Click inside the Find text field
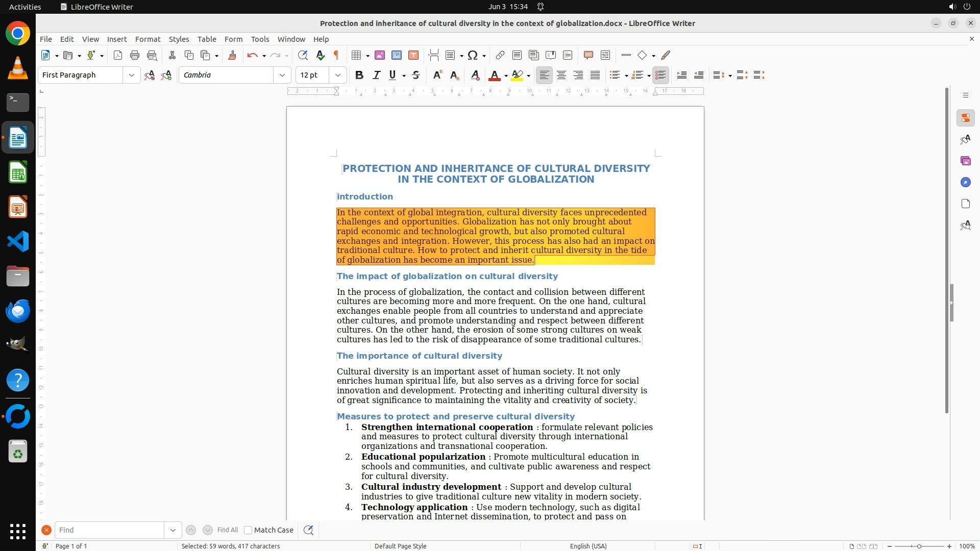 [x=109, y=530]
